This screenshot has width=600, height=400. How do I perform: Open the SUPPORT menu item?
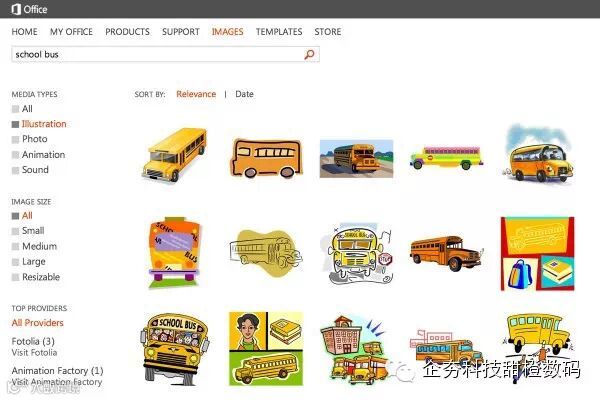pyautogui.click(x=181, y=32)
